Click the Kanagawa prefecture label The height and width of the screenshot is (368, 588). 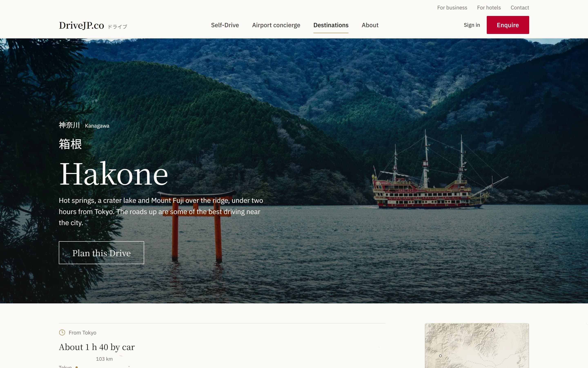pyautogui.click(x=97, y=126)
